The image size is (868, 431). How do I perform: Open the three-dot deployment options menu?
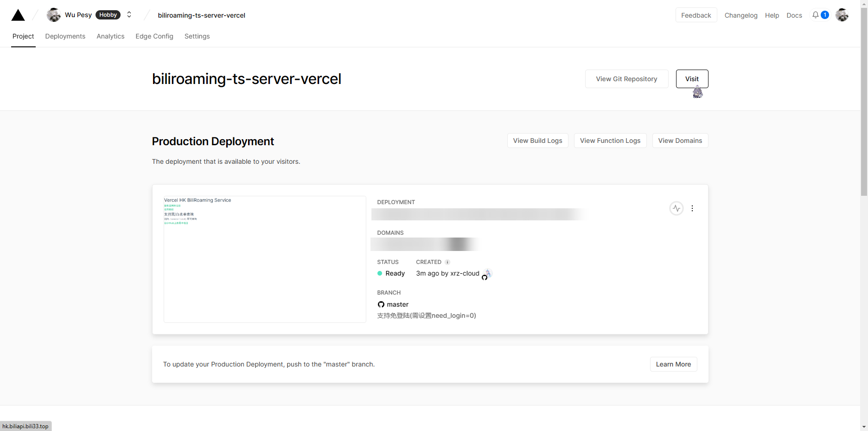[692, 208]
